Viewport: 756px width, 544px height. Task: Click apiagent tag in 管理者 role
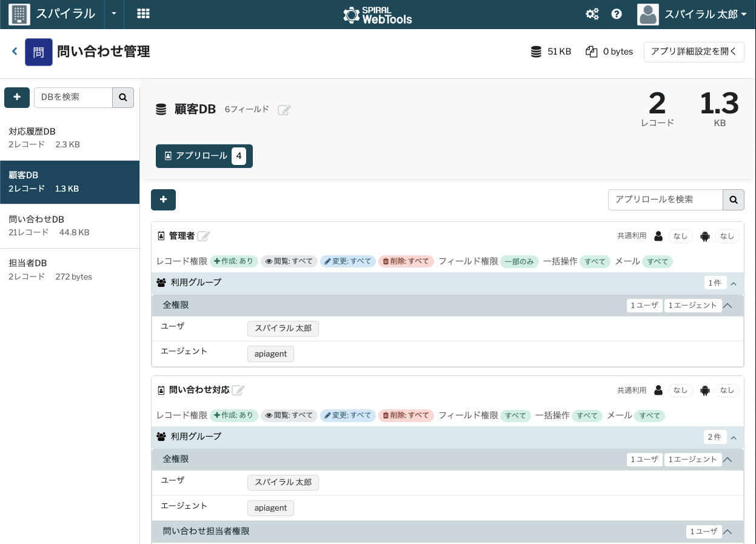(x=270, y=354)
